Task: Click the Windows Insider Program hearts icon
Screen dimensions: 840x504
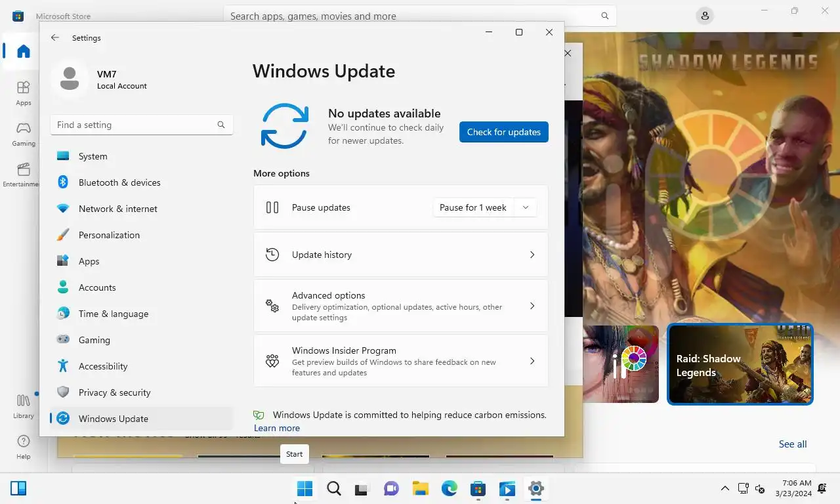Action: pyautogui.click(x=272, y=361)
